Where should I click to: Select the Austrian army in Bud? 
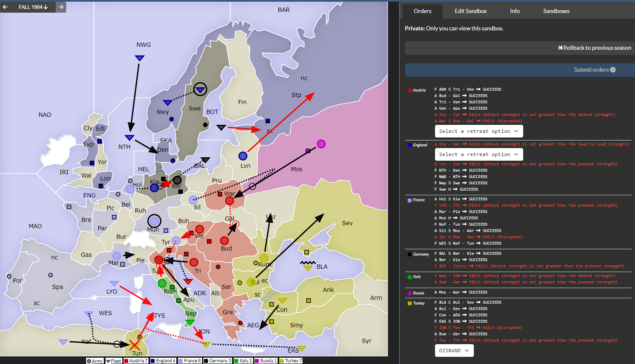pyautogui.click(x=224, y=240)
